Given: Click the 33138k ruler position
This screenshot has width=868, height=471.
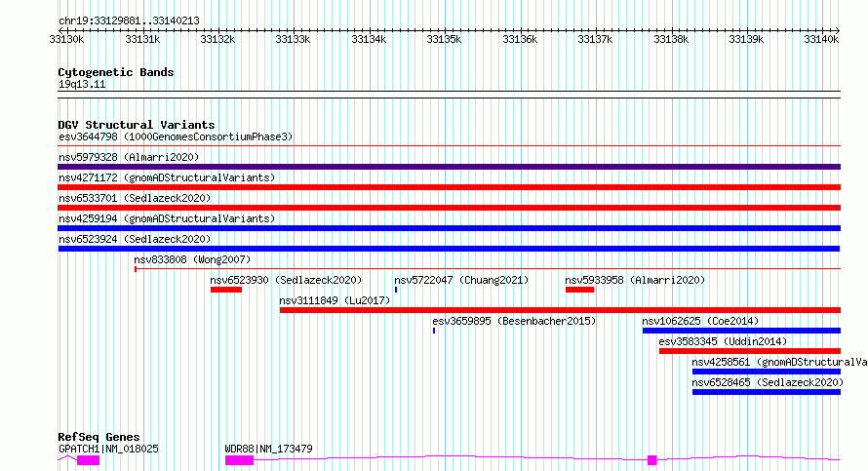Looking at the screenshot, I should (x=671, y=39).
